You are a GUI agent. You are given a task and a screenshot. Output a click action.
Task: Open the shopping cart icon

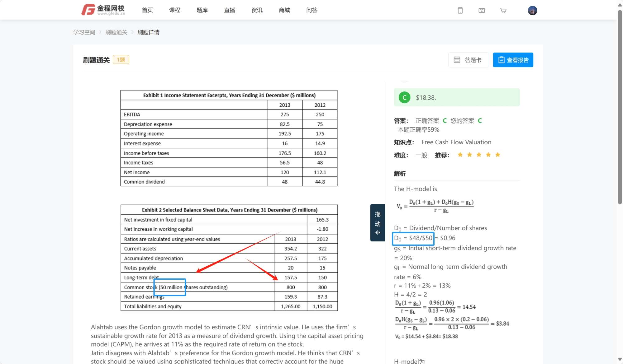[x=503, y=11]
